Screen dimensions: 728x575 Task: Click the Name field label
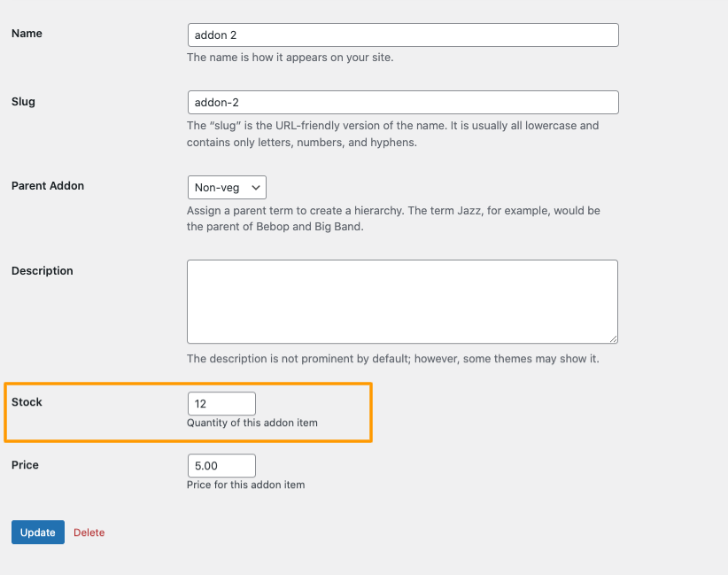pyautogui.click(x=27, y=34)
